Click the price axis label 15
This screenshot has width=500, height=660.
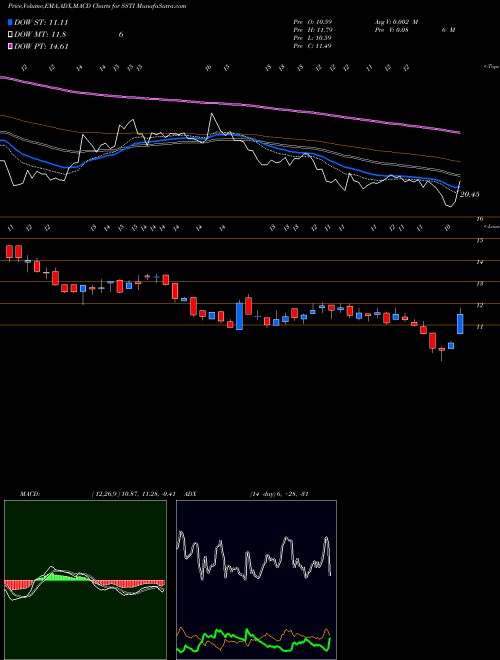pyautogui.click(x=480, y=240)
